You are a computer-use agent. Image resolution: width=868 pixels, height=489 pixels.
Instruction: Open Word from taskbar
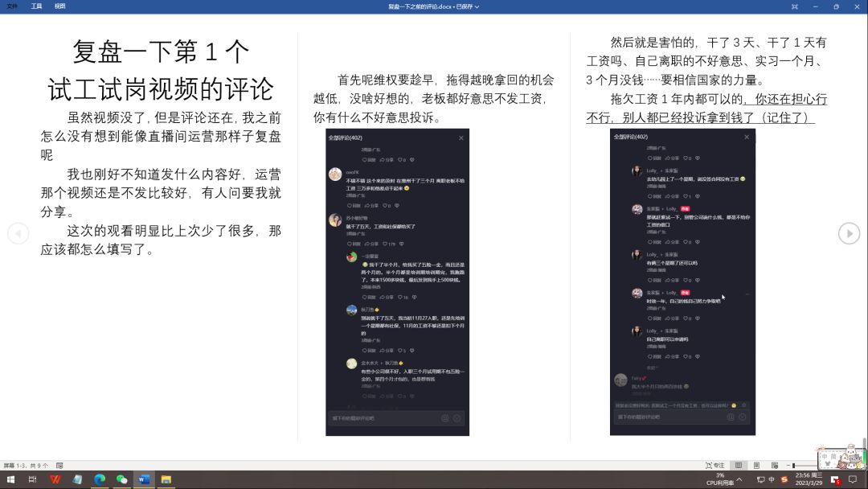tap(144, 479)
